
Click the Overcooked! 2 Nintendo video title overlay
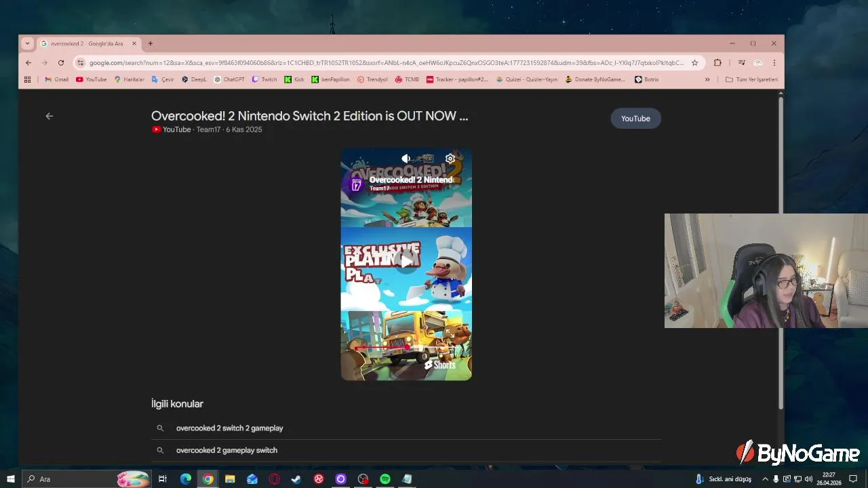click(x=411, y=180)
